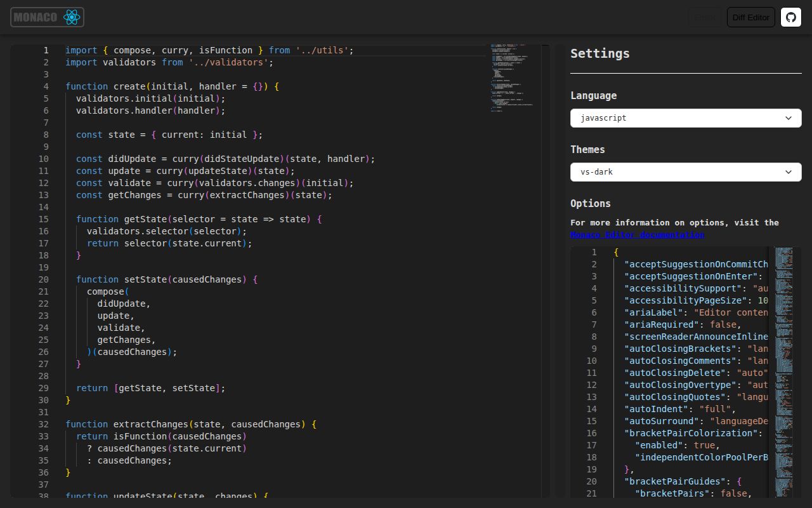Click the Monaco React logo
812x508 pixels.
(x=47, y=17)
